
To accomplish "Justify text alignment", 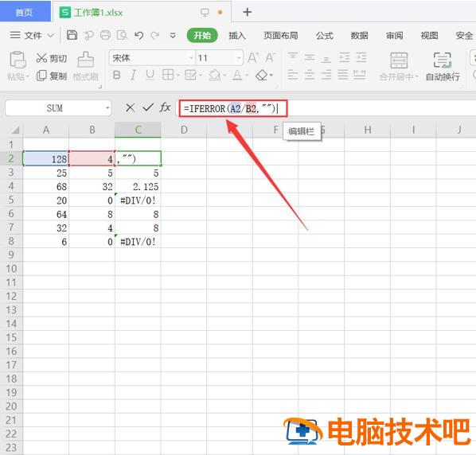I will pyautogui.click(x=343, y=75).
